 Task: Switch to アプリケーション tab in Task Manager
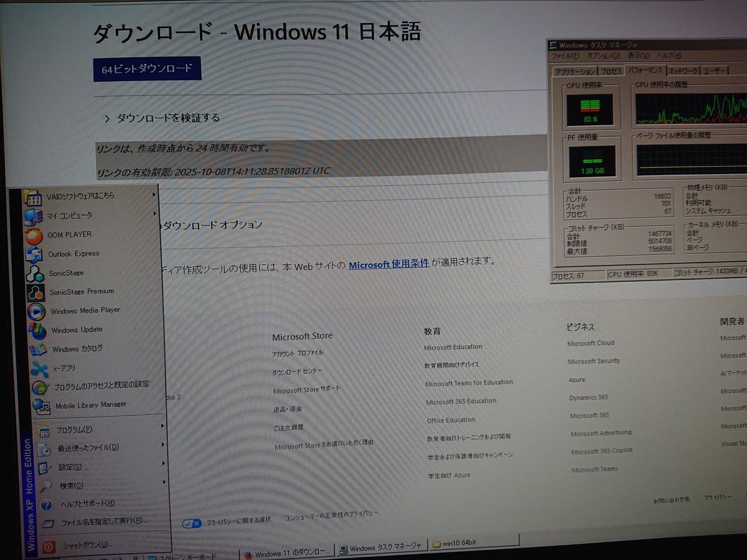tap(575, 72)
